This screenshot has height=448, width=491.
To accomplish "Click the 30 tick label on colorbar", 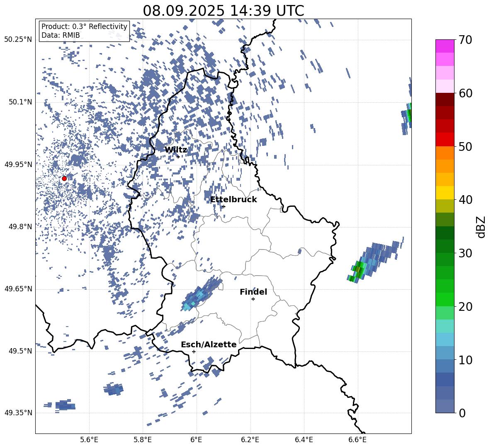I will (465, 253).
